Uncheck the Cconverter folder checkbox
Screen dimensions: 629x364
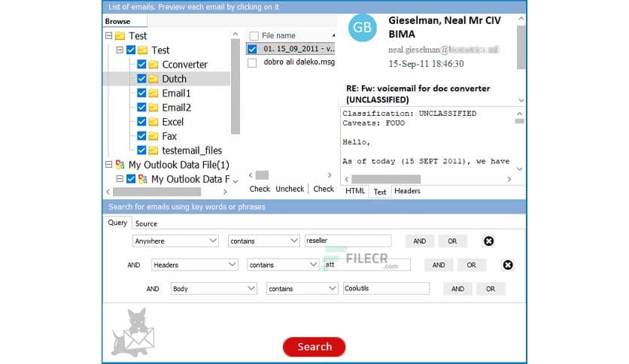141,64
